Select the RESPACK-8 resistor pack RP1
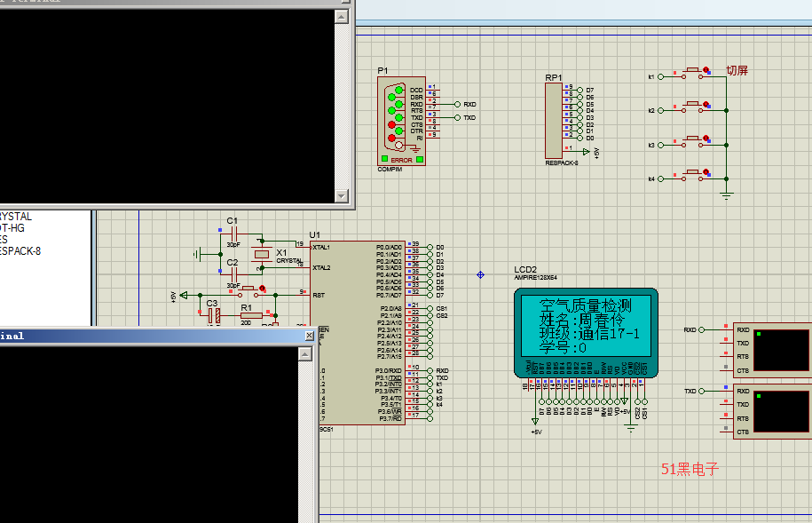This screenshot has width=812, height=523. (554, 120)
